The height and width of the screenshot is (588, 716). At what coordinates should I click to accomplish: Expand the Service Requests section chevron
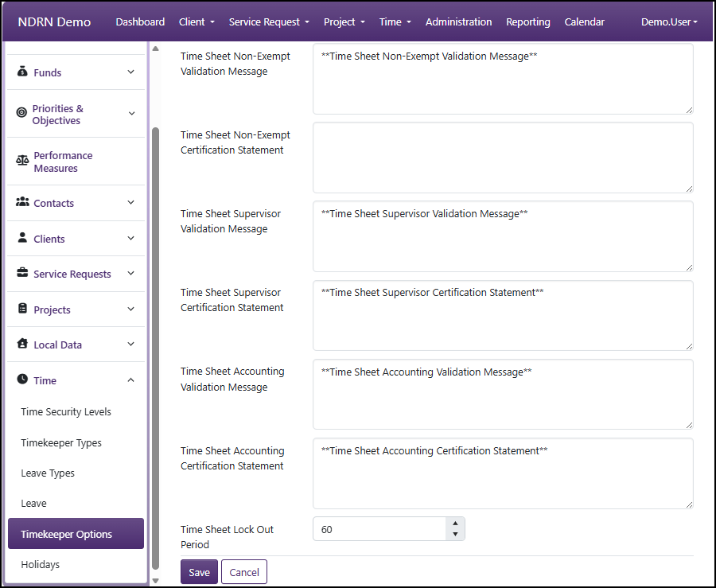click(130, 273)
